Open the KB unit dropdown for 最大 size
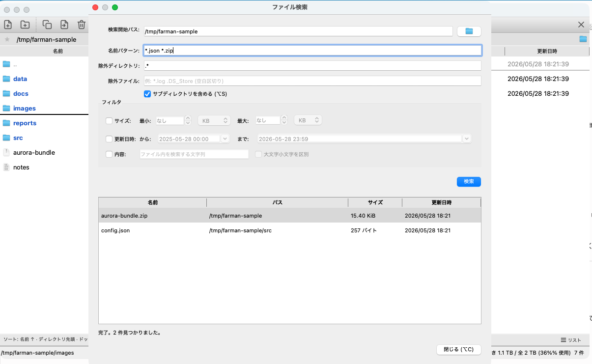592x364 pixels. [308, 120]
